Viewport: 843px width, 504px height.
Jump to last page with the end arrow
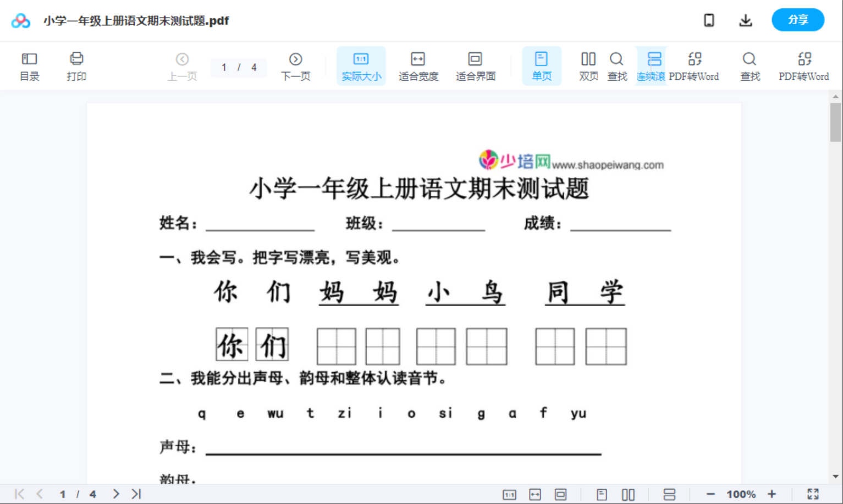[x=136, y=494]
